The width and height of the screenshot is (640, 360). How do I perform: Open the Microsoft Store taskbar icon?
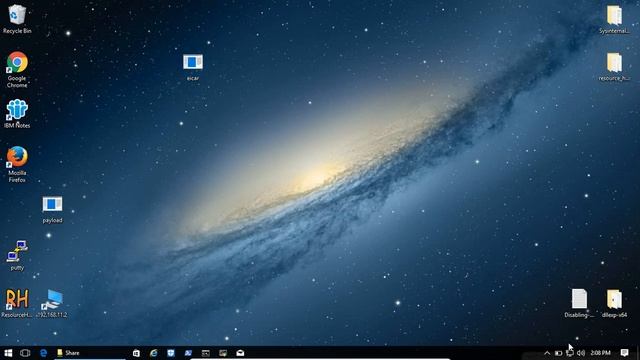click(x=136, y=353)
